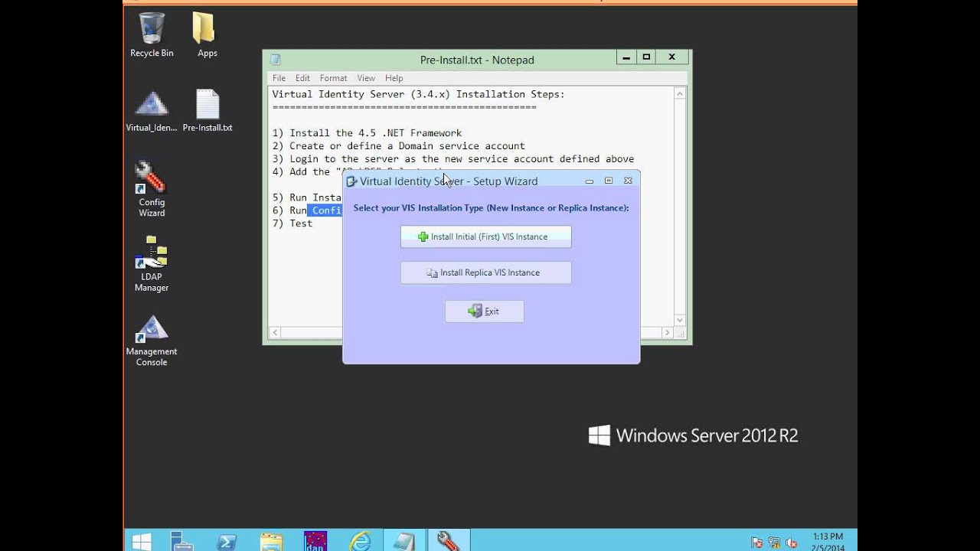980x551 pixels.
Task: Switch to Notepad via taskbar icon
Action: click(403, 541)
